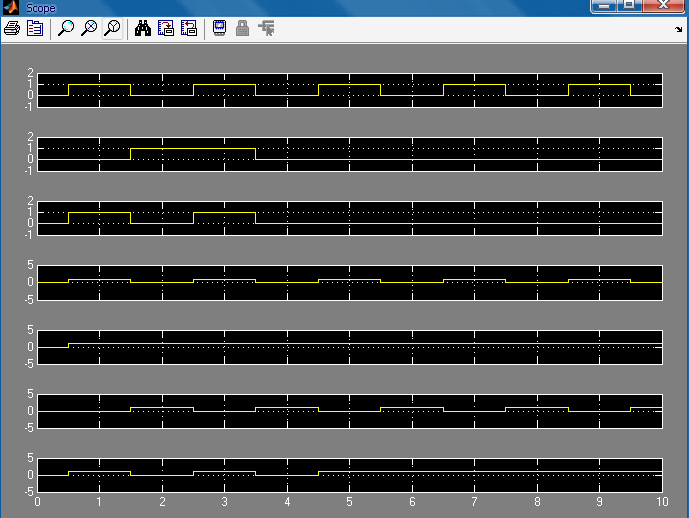Click the first plot with the square wave
The height and width of the screenshot is (518, 689).
pyautogui.click(x=350, y=90)
